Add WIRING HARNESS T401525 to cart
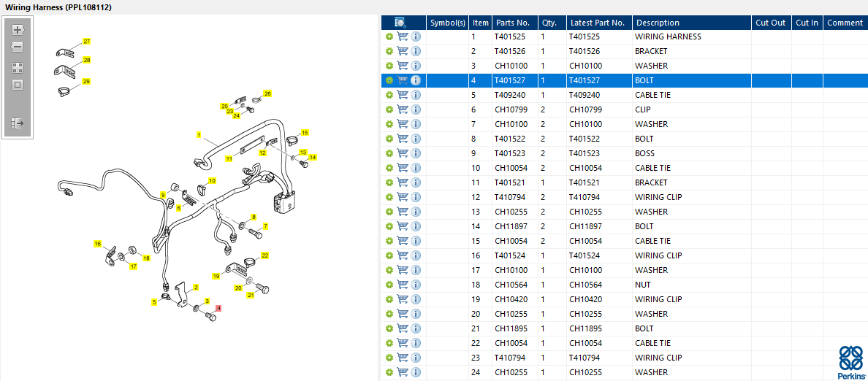This screenshot has height=381, width=868. pos(403,36)
